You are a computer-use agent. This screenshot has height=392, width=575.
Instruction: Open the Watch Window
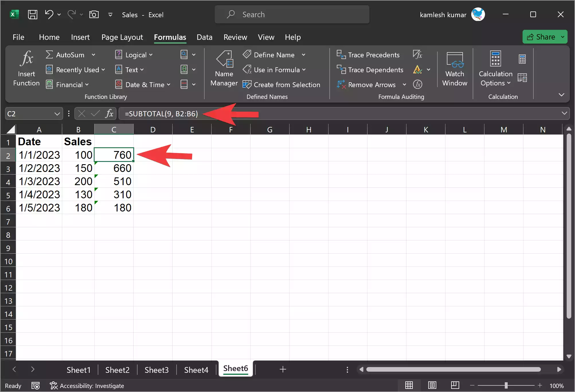pyautogui.click(x=455, y=68)
